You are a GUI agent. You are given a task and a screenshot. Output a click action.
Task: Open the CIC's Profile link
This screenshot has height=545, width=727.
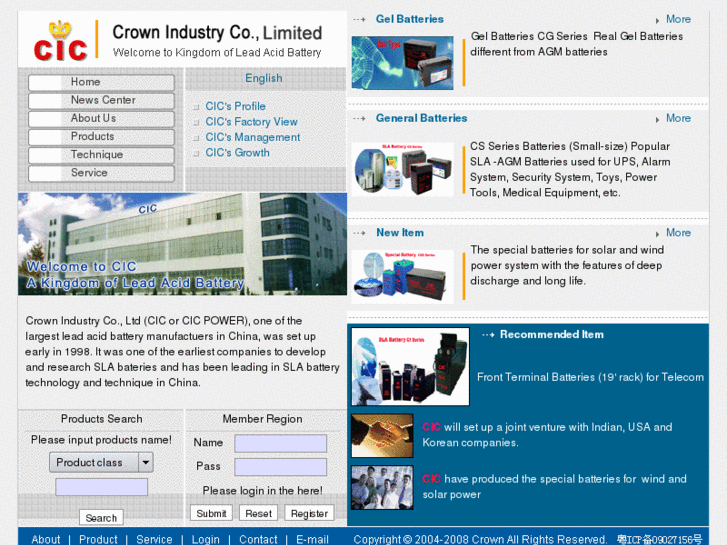pos(235,106)
